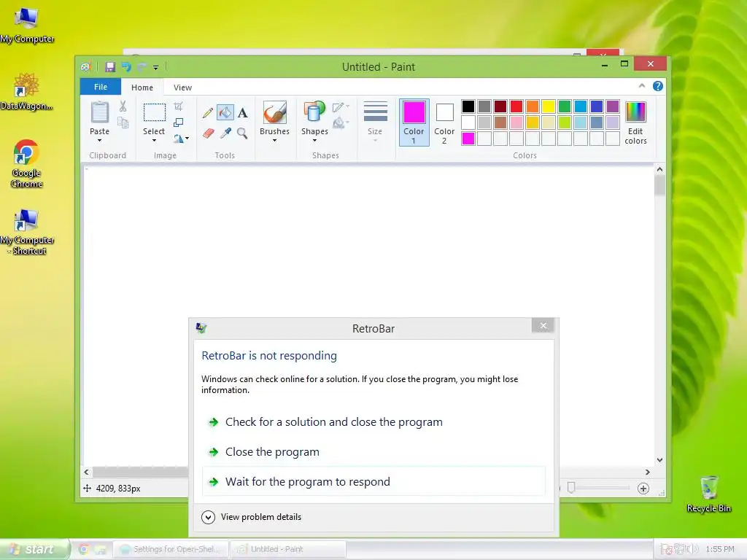Pick the purple color swatch
The height and width of the screenshot is (560, 747).
pos(613,106)
